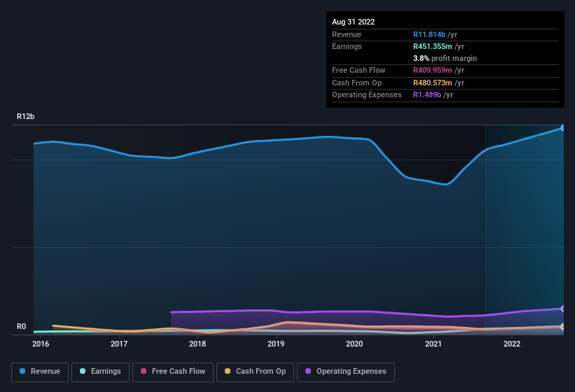575x392 pixels.
Task: Click the R12b y-axis label
Action: pos(26,116)
